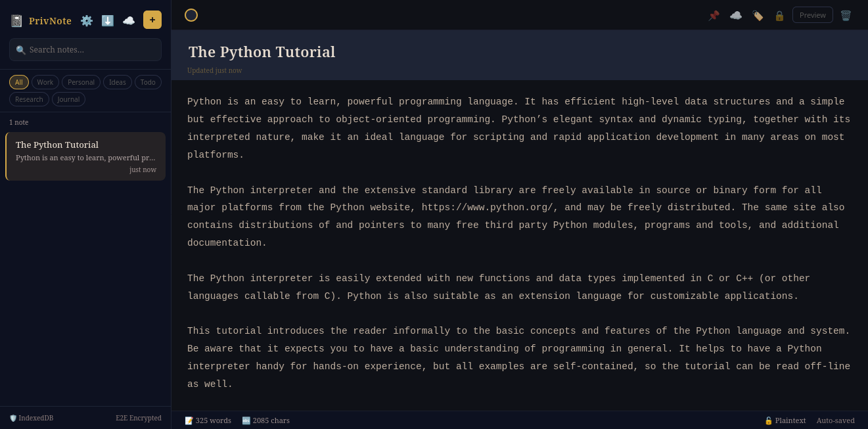The height and width of the screenshot is (429, 868).
Task: Click the 325 words counter
Action: click(x=208, y=420)
